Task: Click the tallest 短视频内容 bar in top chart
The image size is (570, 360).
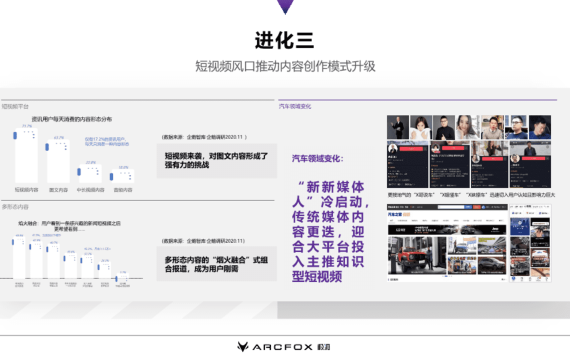Action: pos(26,155)
